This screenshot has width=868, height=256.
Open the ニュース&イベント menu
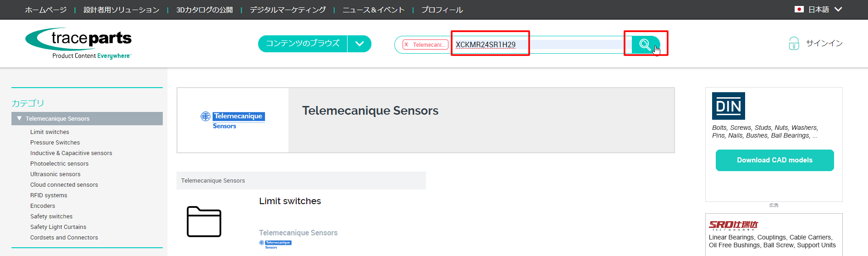click(x=374, y=10)
